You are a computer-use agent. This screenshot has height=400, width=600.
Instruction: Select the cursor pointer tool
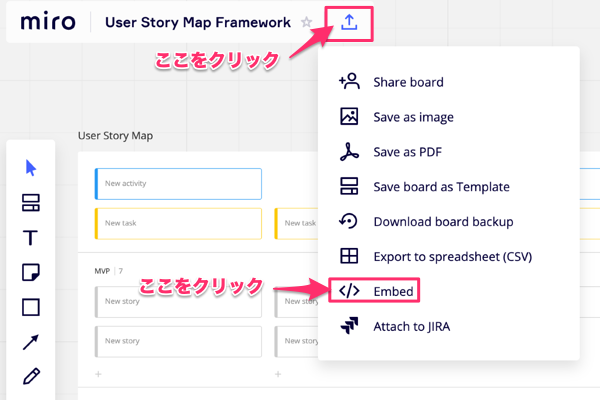[x=30, y=168]
